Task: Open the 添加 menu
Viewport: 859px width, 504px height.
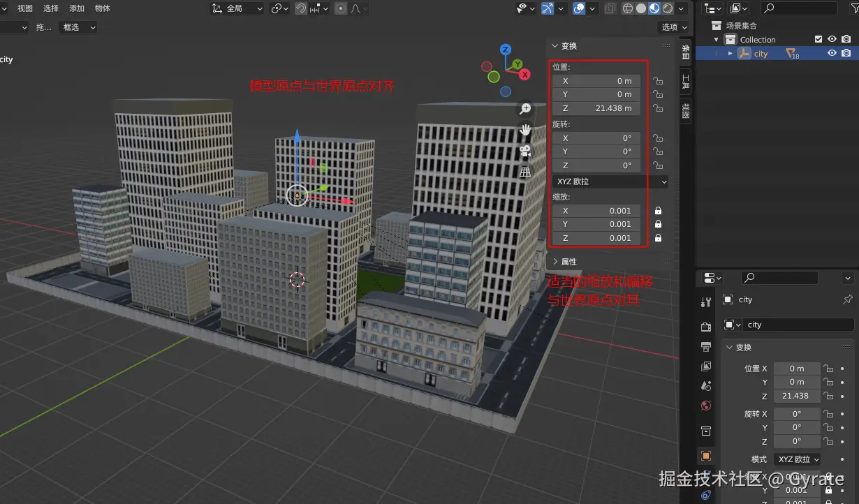Action: pos(77,8)
